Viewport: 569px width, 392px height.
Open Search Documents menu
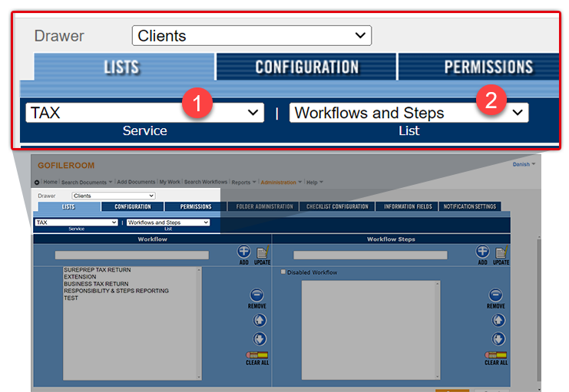(87, 183)
